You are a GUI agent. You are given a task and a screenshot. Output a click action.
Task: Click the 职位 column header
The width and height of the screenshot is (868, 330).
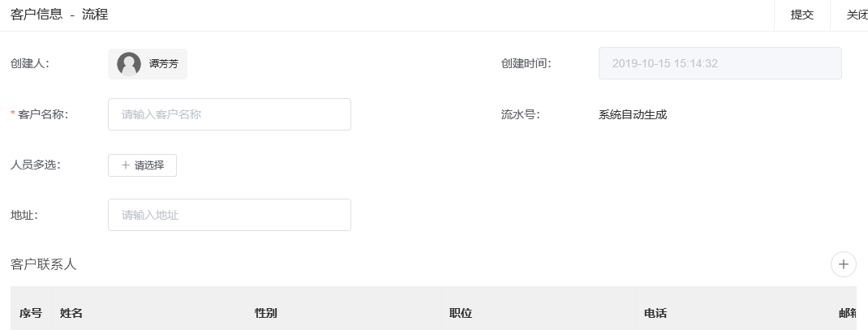461,313
